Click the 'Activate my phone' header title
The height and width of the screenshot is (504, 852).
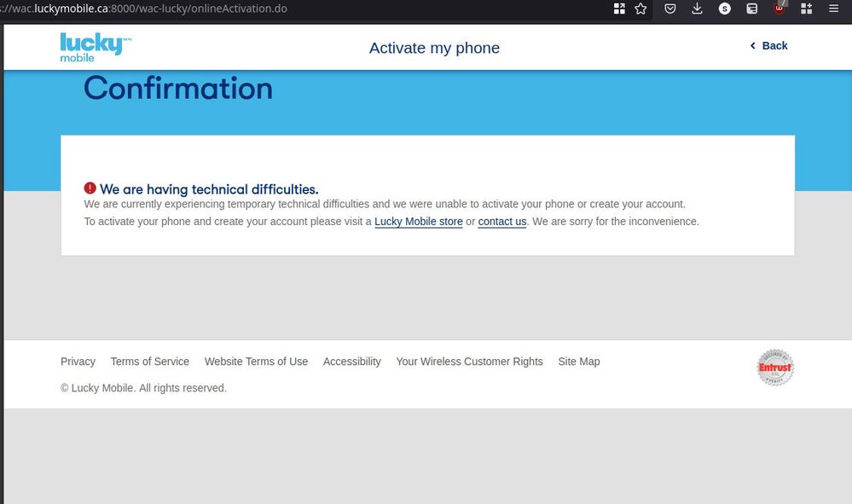(434, 48)
